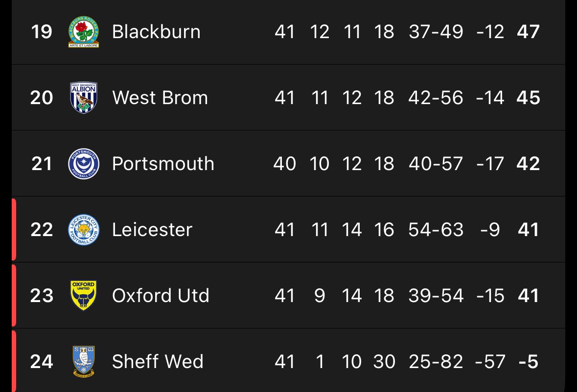Click position number 24 in standings

point(42,362)
